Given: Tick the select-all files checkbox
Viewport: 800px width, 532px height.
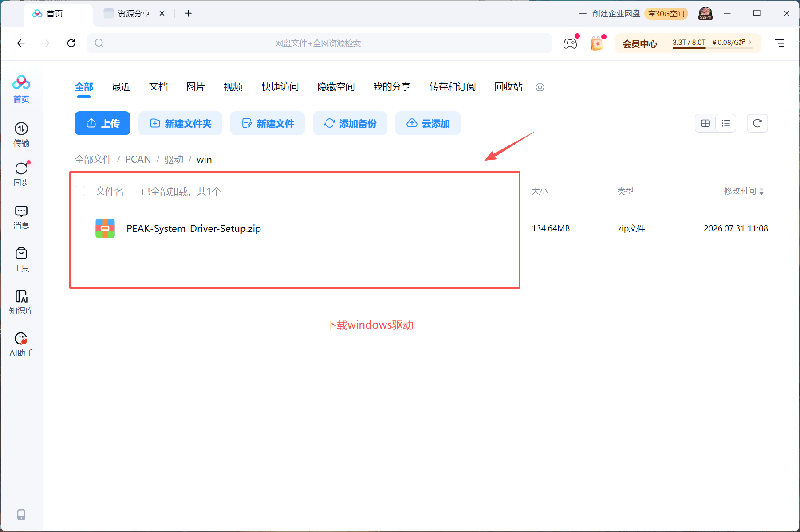Looking at the screenshot, I should pyautogui.click(x=80, y=191).
